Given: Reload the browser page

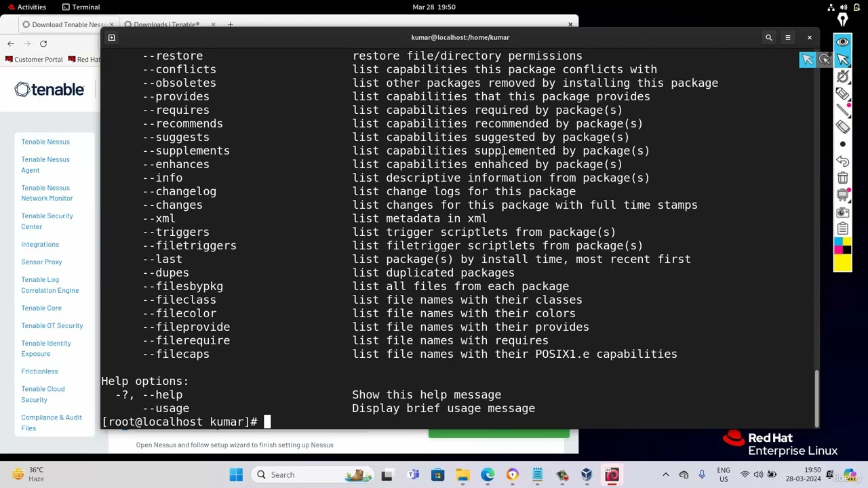Looking at the screenshot, I should (43, 43).
